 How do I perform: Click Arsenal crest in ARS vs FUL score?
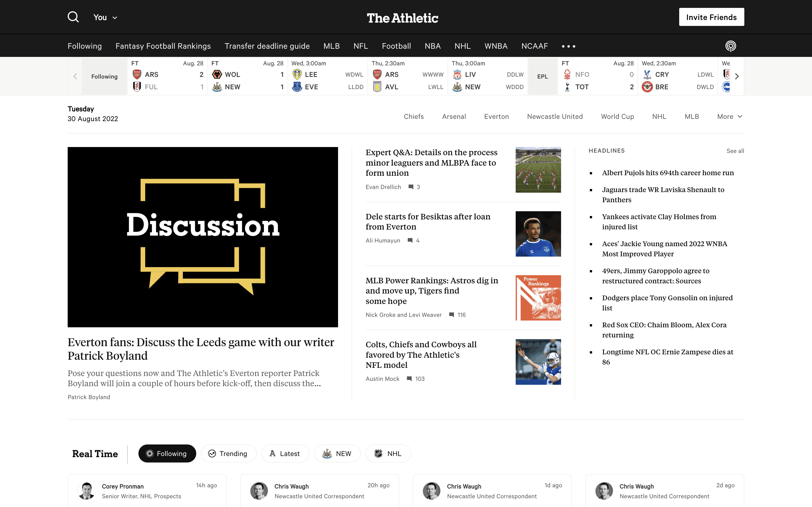click(137, 74)
